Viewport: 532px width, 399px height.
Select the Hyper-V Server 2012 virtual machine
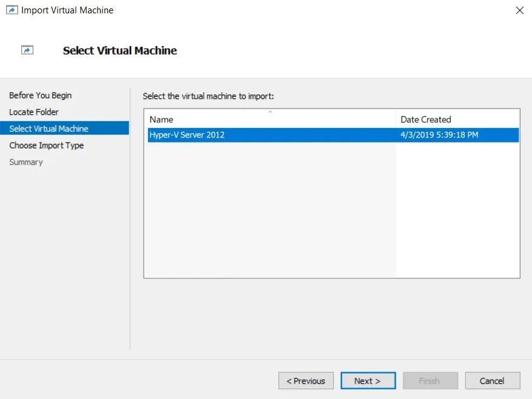187,135
